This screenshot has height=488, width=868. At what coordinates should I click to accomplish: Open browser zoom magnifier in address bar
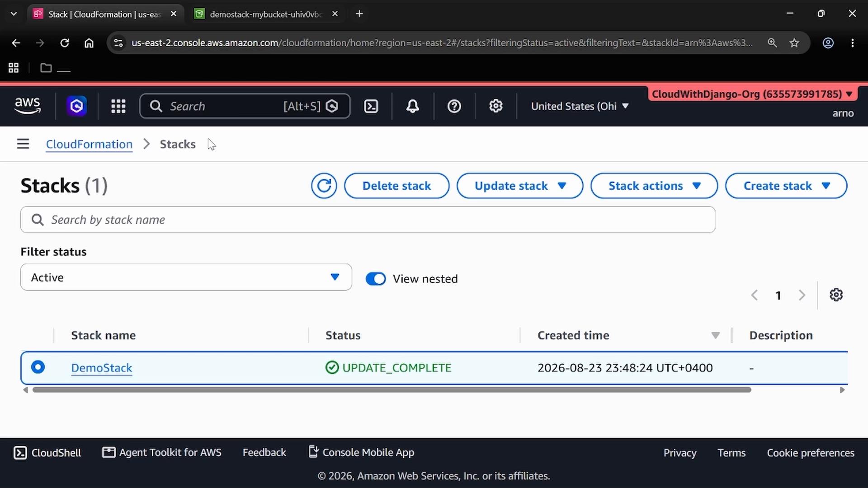pyautogui.click(x=772, y=43)
